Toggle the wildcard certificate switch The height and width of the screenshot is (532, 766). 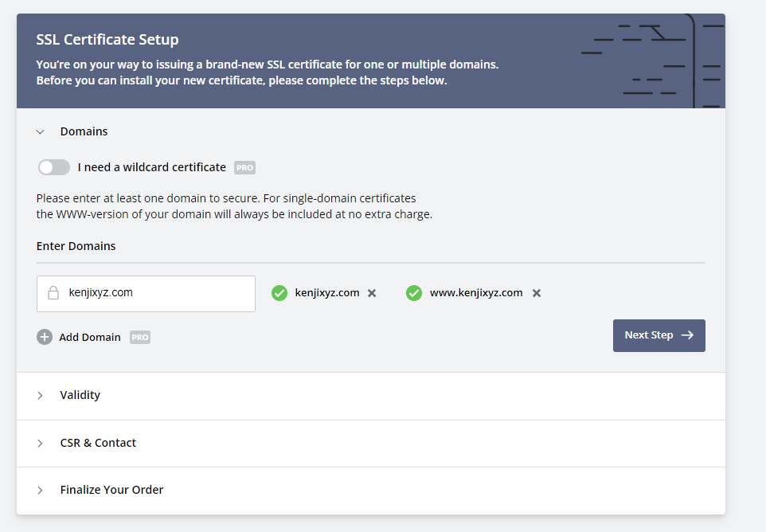54,167
